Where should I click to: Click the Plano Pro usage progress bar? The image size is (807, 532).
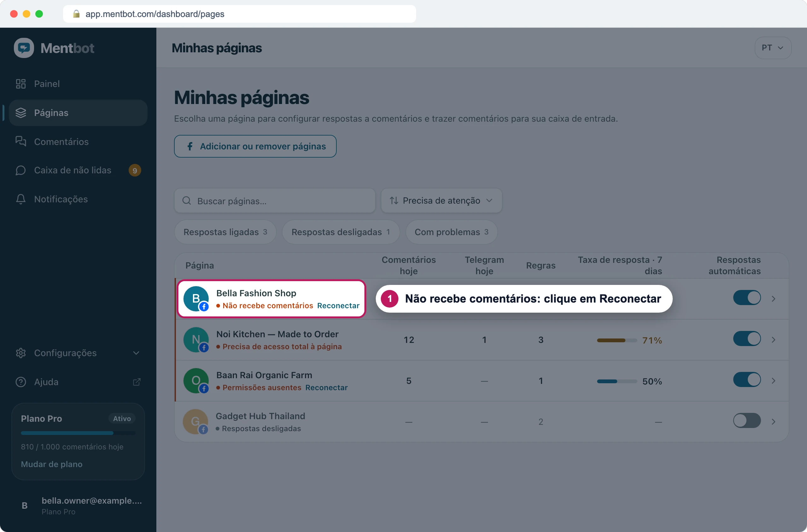[x=78, y=433]
